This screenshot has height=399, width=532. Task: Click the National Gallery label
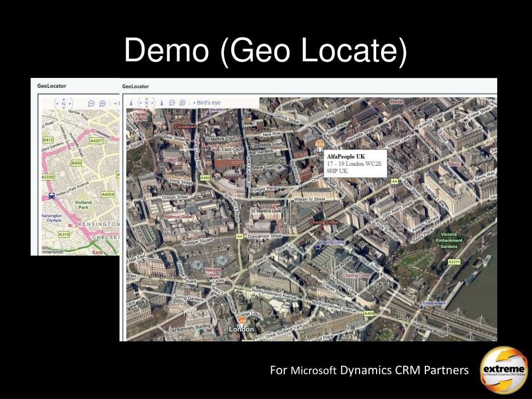click(179, 217)
